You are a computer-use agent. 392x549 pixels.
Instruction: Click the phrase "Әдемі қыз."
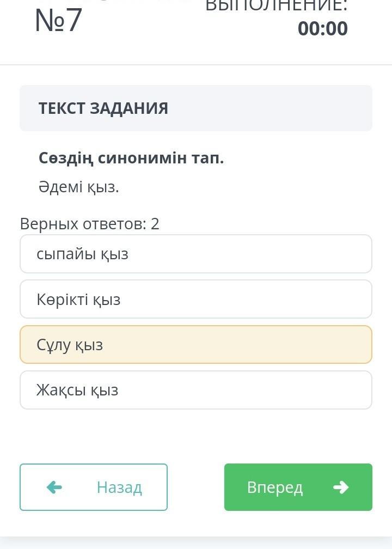point(79,187)
